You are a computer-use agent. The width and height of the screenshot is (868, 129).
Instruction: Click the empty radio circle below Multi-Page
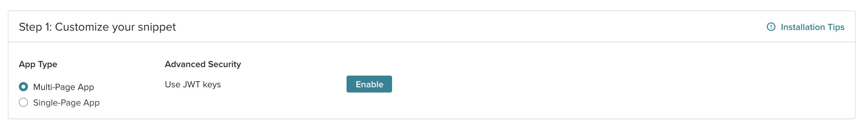pyautogui.click(x=23, y=102)
